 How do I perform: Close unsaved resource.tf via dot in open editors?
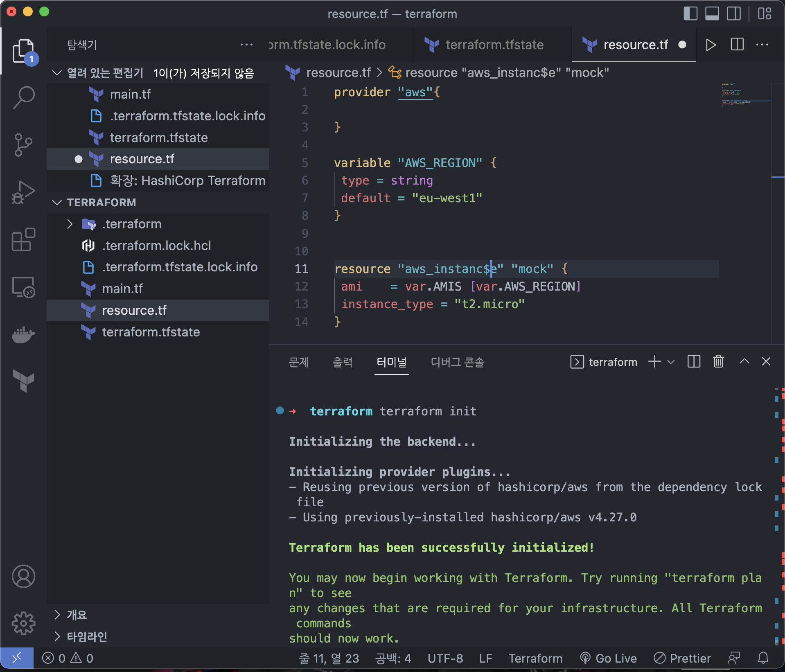pyautogui.click(x=78, y=159)
